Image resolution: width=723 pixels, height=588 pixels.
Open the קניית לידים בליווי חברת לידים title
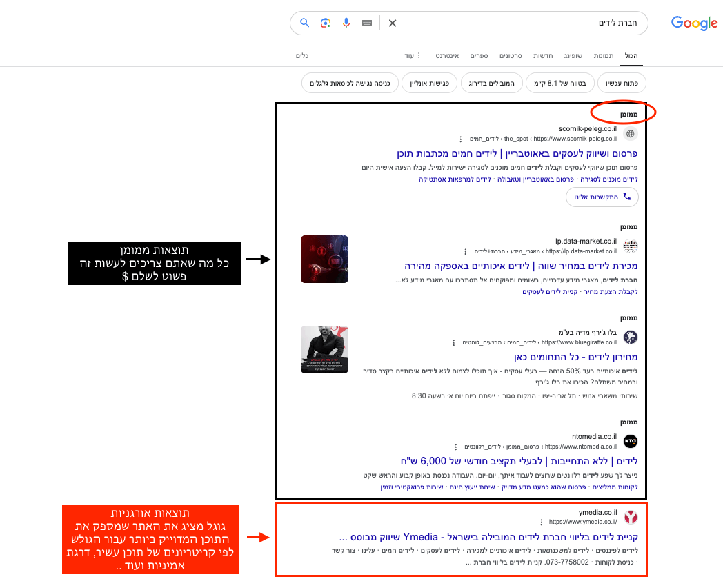pyautogui.click(x=488, y=537)
